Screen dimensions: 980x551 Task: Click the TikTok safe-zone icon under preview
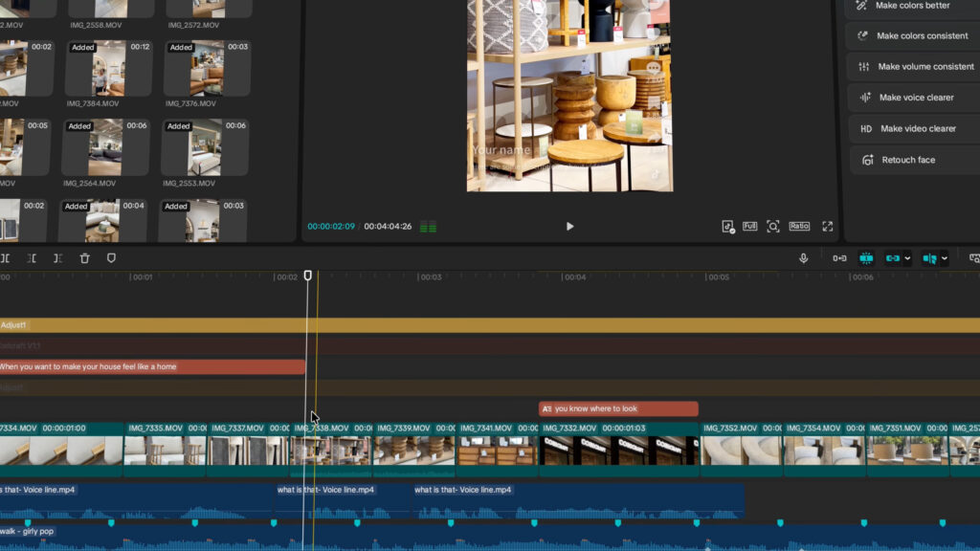(727, 227)
